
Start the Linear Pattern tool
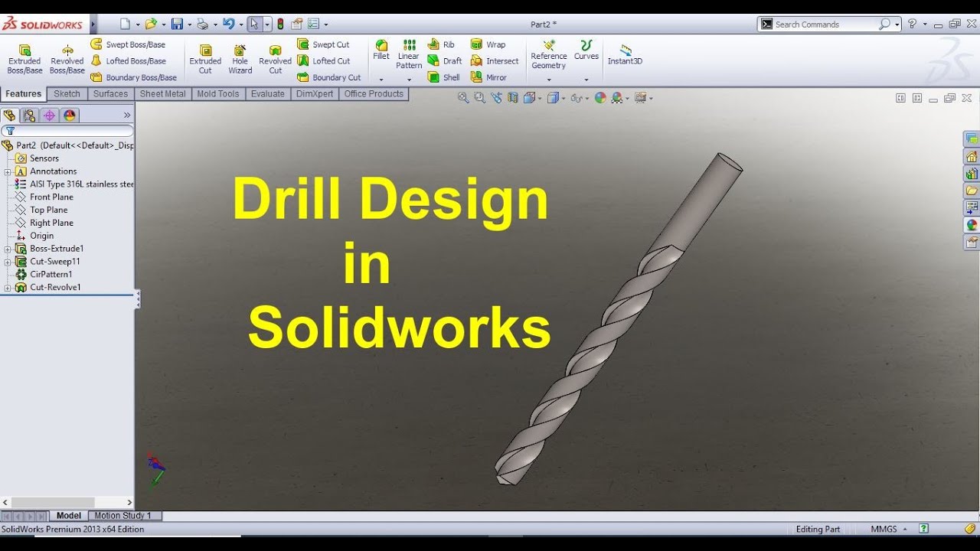tap(409, 55)
